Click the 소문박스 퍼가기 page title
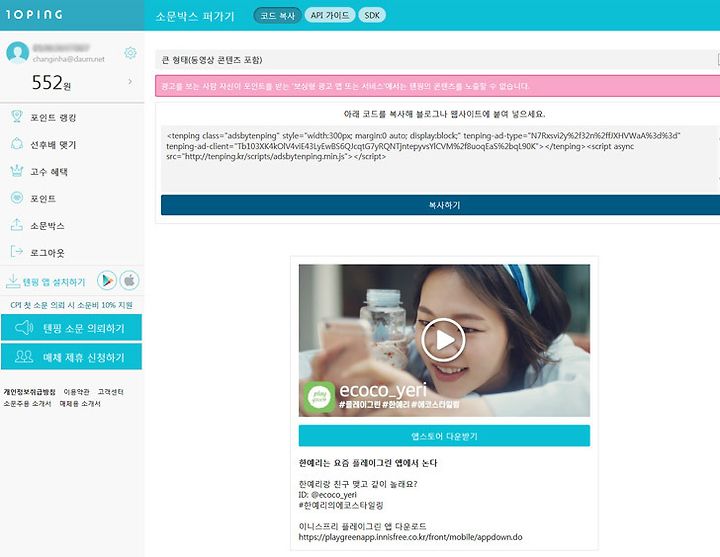The image size is (720, 557). 195,17
